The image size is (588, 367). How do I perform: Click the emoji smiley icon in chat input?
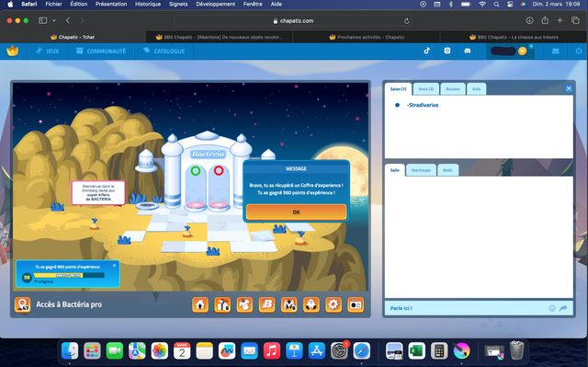pyautogui.click(x=552, y=308)
